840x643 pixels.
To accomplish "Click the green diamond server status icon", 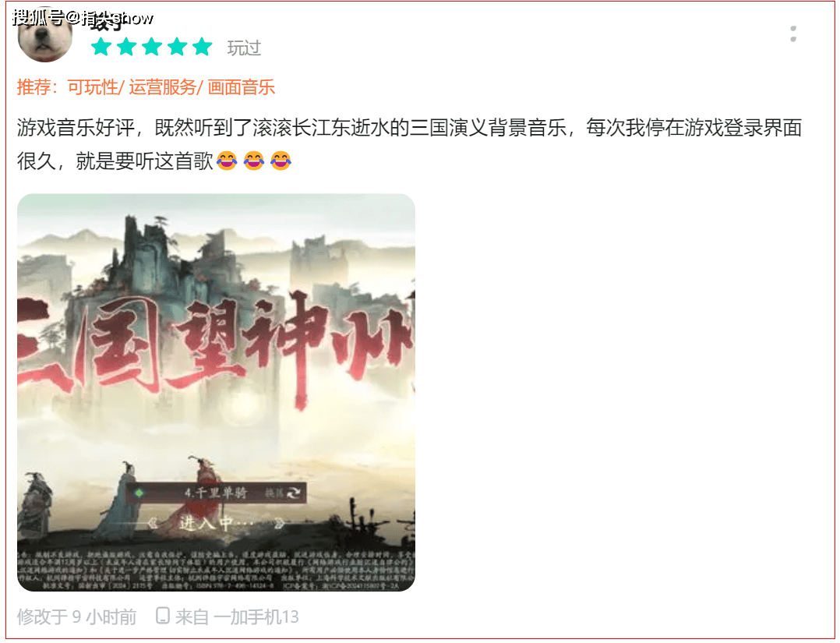I will [139, 493].
